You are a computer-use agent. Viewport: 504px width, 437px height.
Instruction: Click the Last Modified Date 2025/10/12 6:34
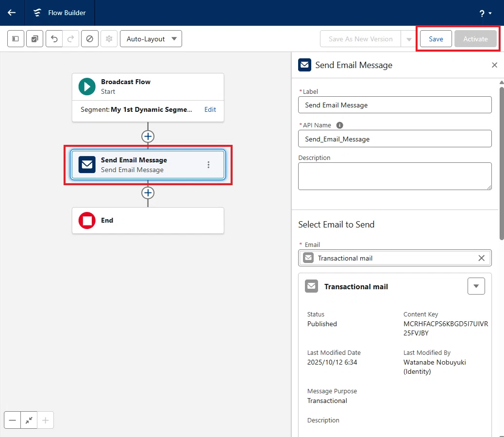(332, 362)
